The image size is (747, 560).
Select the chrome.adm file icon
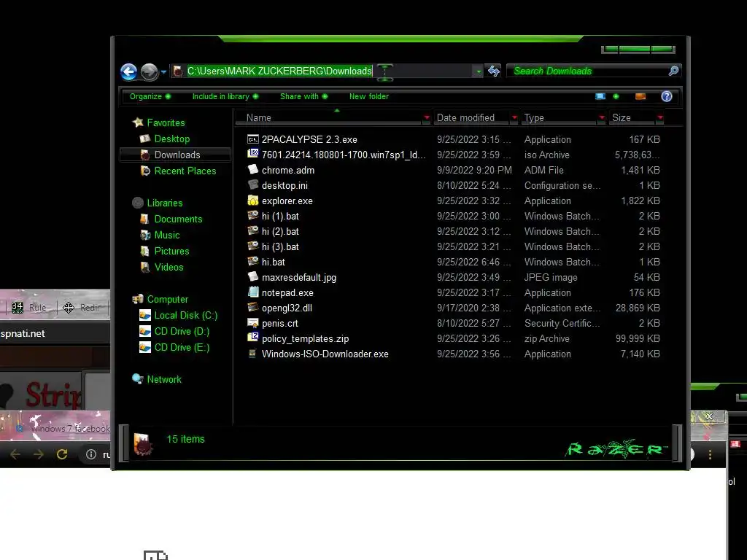253,169
